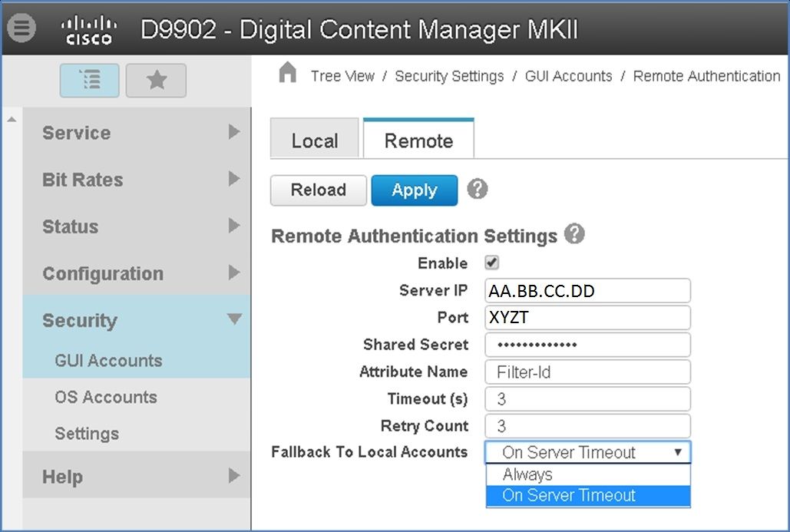
Task: Follow Security Settings breadcrumb link
Action: (449, 76)
